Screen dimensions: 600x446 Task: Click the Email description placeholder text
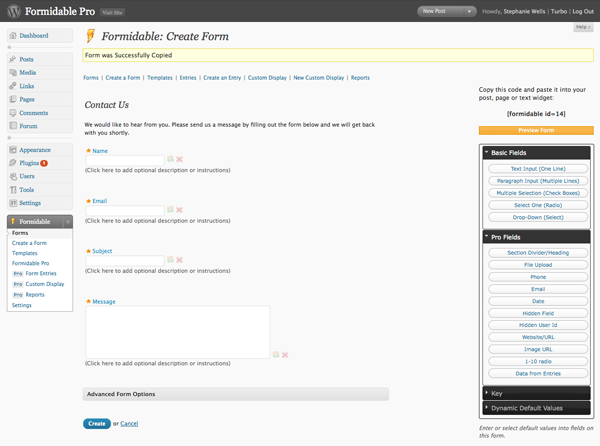pos(158,221)
